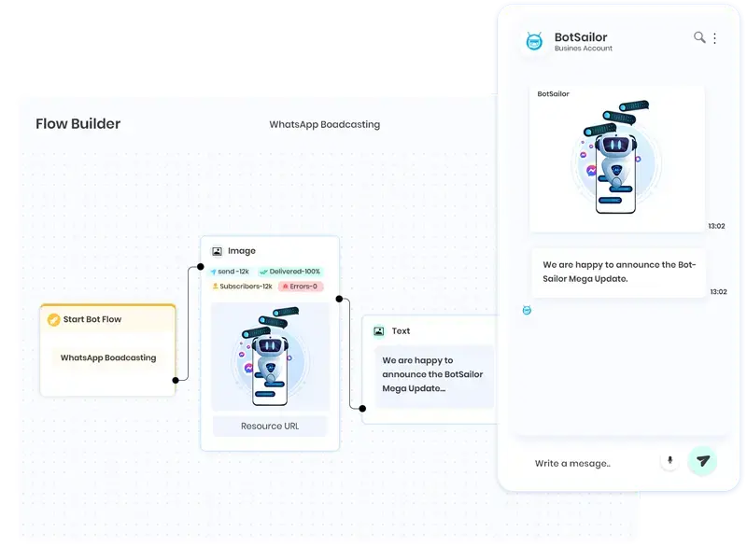Click the Mega Update announcement chat bubble
Screen dimensions: 747x560
618,273
